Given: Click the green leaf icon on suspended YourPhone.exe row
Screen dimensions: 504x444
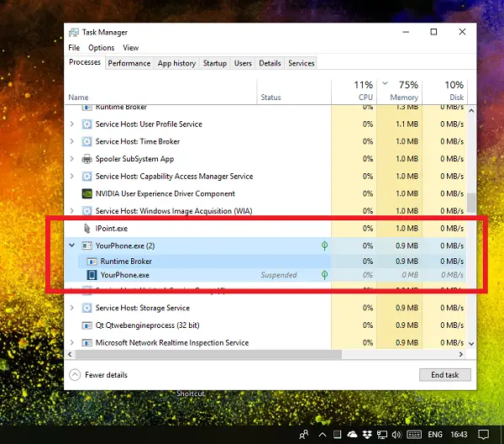Looking at the screenshot, I should point(324,275).
